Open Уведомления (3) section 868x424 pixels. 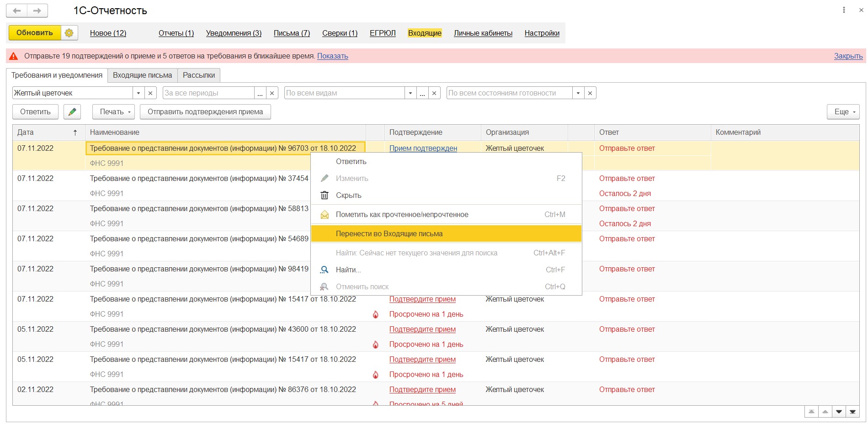(234, 33)
